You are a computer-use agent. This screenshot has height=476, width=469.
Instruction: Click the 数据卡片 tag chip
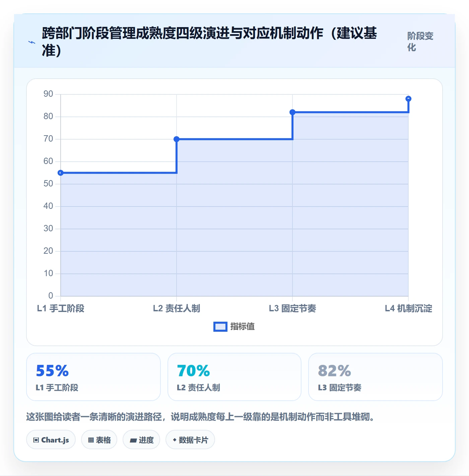tap(190, 440)
